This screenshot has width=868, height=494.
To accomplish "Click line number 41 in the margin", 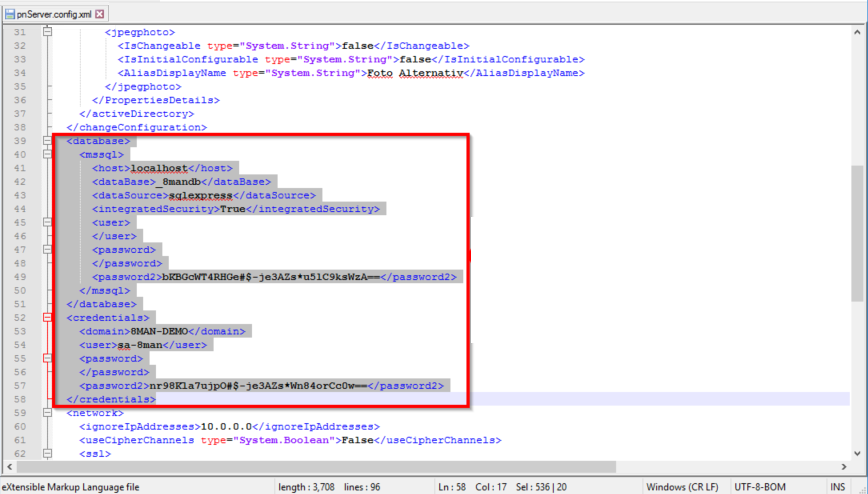I will point(20,168).
